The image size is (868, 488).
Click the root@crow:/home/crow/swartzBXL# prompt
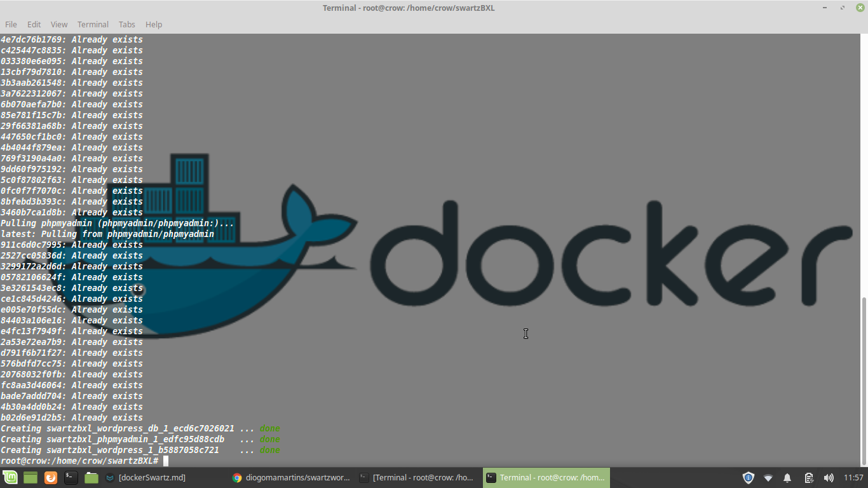tap(79, 461)
